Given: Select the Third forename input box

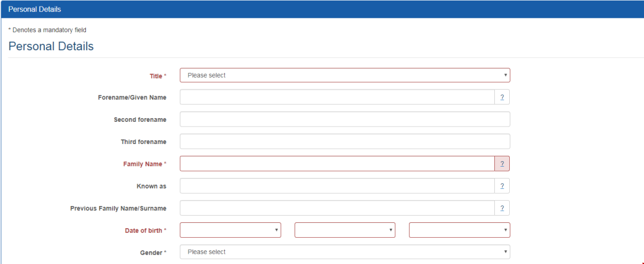Looking at the screenshot, I should pyautogui.click(x=345, y=142).
